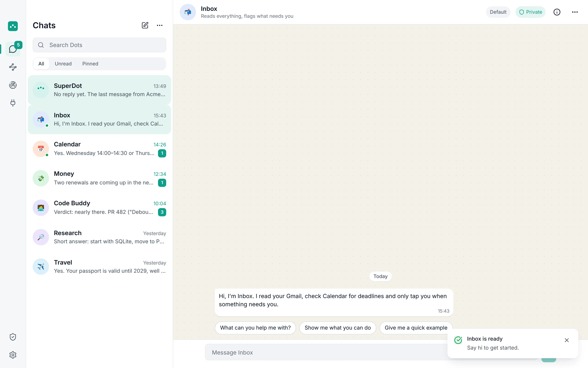Click 'What can you help me with?' suggestion
Image resolution: width=588 pixels, height=368 pixels.
(x=255, y=328)
